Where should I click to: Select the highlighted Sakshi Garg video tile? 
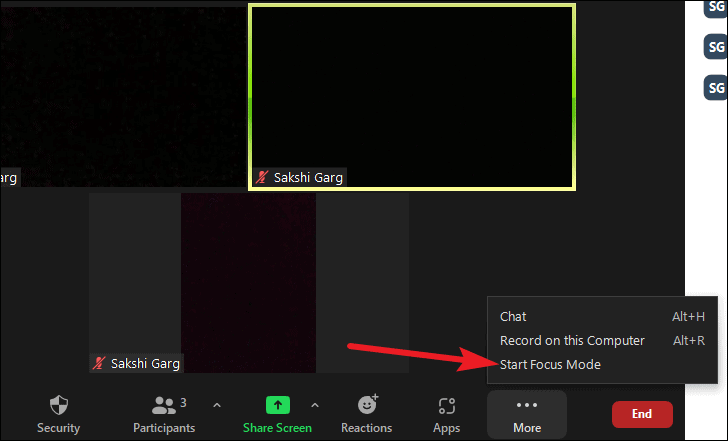[x=412, y=97]
